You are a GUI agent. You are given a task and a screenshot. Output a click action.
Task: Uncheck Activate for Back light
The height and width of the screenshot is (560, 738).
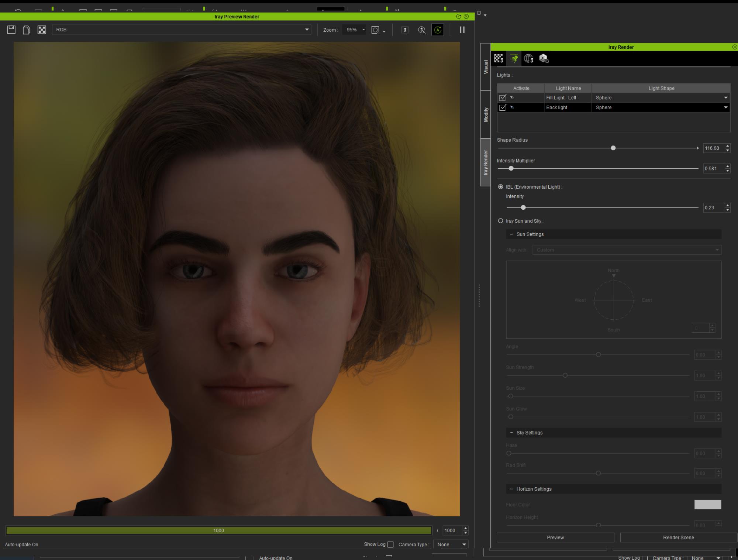(x=502, y=107)
